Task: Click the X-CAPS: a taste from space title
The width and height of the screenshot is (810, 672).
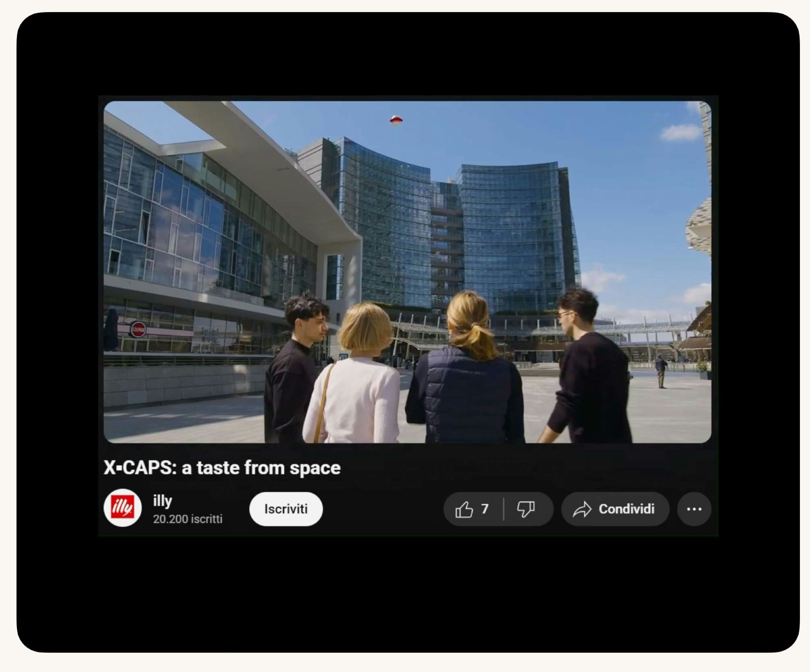Action: tap(222, 468)
